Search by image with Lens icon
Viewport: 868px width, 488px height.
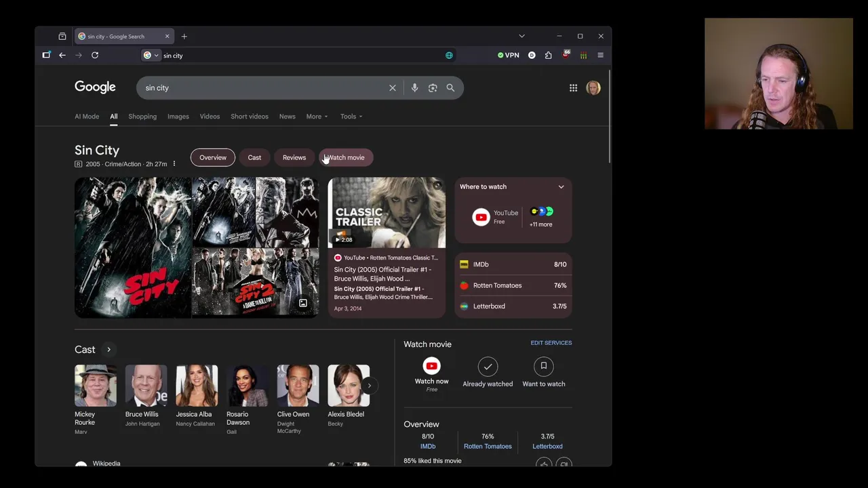[433, 87]
